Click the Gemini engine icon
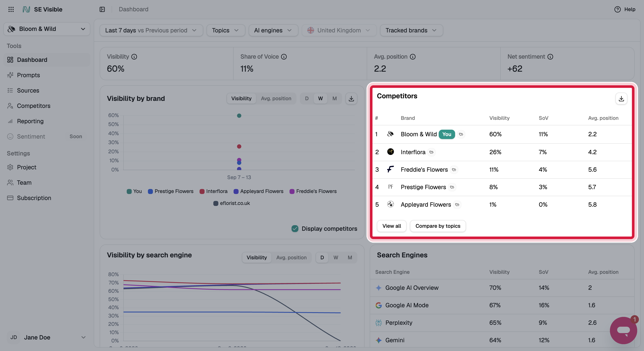644x351 pixels. pyautogui.click(x=378, y=340)
